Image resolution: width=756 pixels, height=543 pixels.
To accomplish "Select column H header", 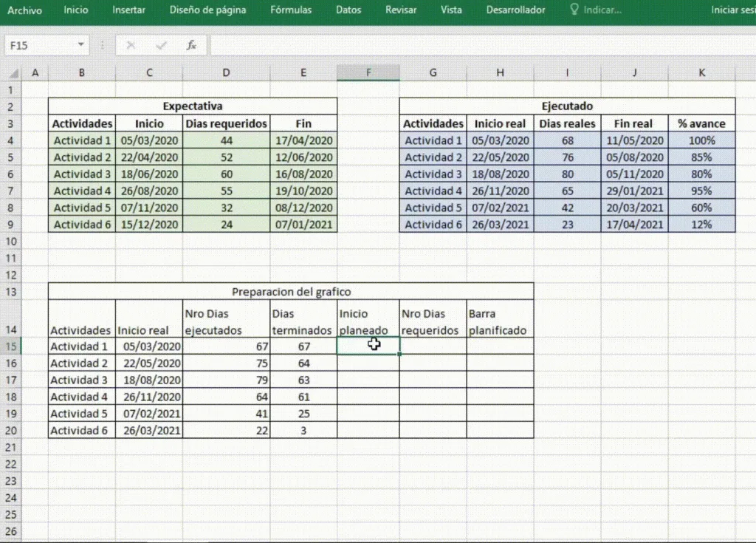I will click(500, 73).
